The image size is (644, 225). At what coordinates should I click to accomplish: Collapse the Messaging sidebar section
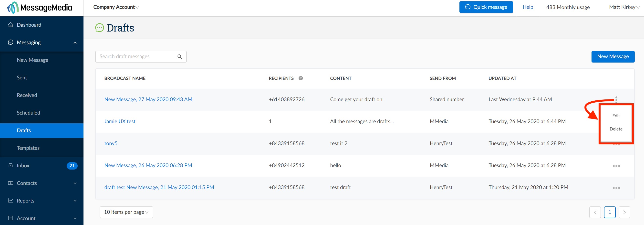pos(75,43)
